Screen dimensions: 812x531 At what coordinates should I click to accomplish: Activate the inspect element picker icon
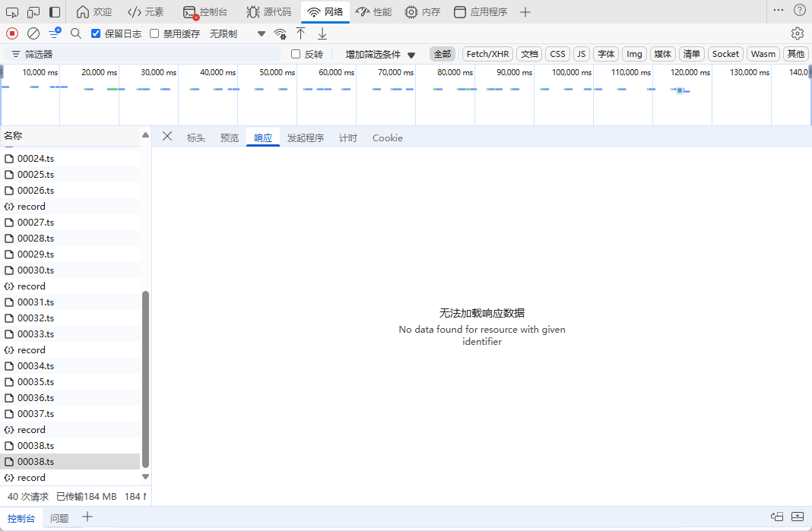(12, 12)
